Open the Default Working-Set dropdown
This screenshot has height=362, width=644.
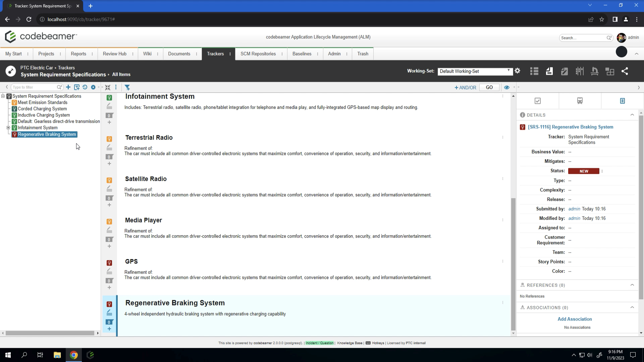pyautogui.click(x=475, y=71)
